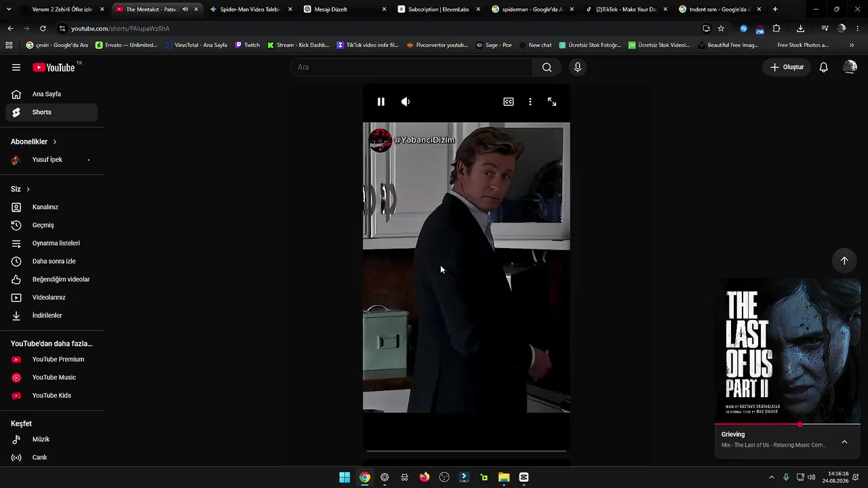
Task: Pause the Shorts video
Action: click(x=381, y=102)
